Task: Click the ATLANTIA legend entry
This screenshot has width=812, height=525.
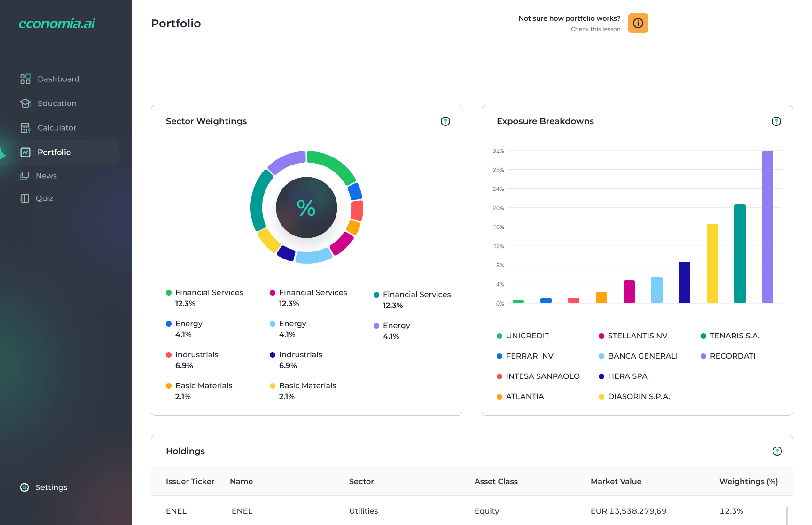Action: (x=521, y=397)
